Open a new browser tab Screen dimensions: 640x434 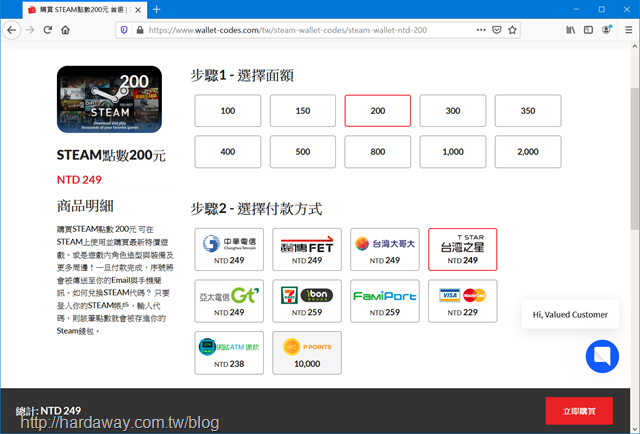tap(156, 9)
